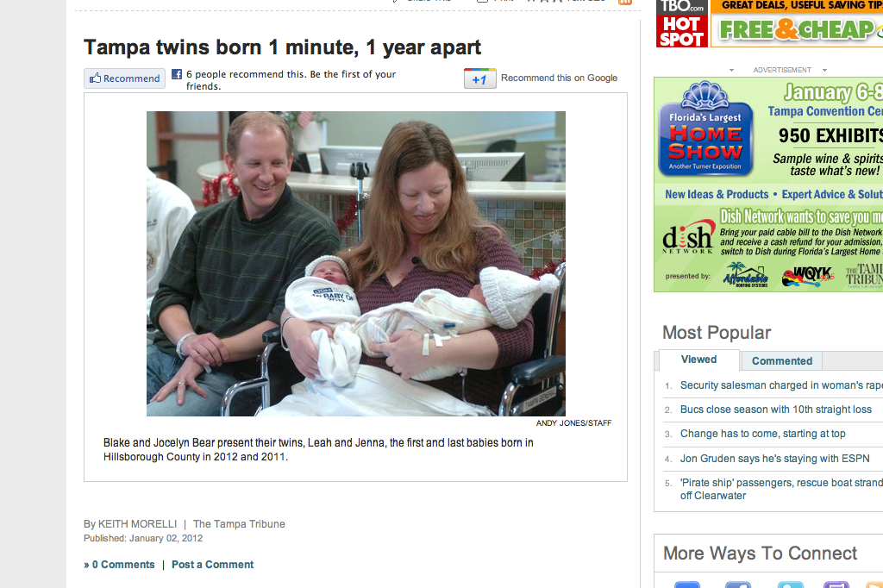Open 'Security salesman charged' story link
This screenshot has height=588, width=883.
click(x=781, y=385)
